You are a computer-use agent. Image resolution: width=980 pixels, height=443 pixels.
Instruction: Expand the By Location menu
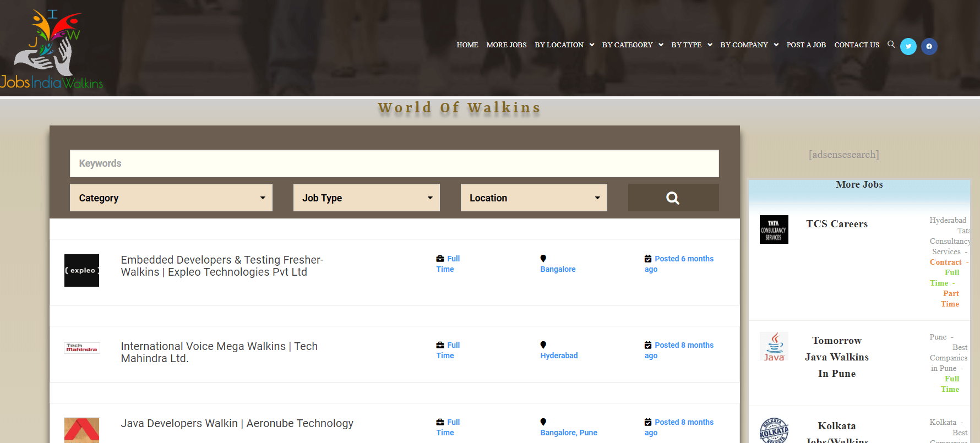564,45
